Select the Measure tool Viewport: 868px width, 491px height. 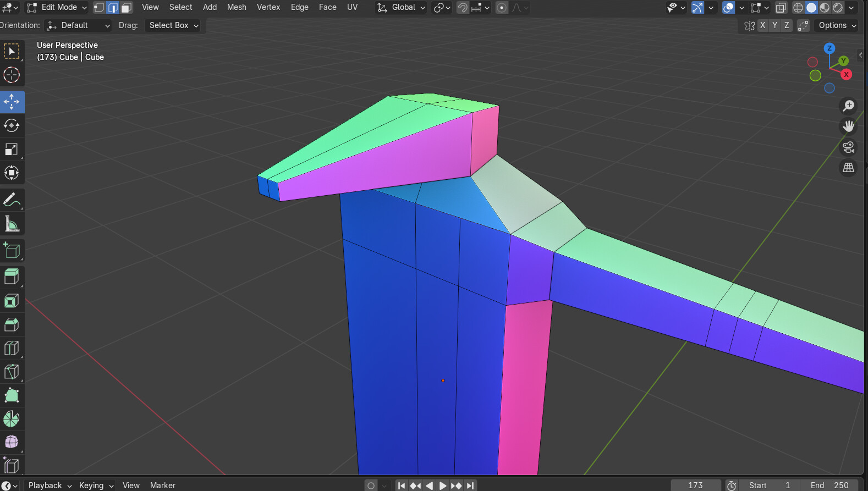[x=12, y=223]
